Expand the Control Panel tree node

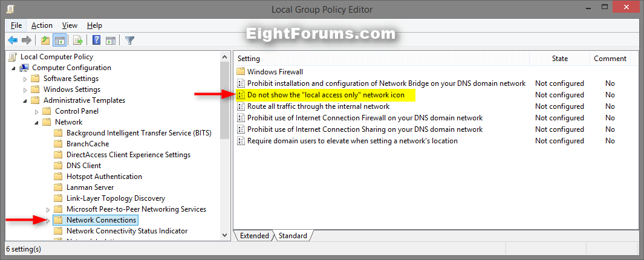[x=36, y=112]
